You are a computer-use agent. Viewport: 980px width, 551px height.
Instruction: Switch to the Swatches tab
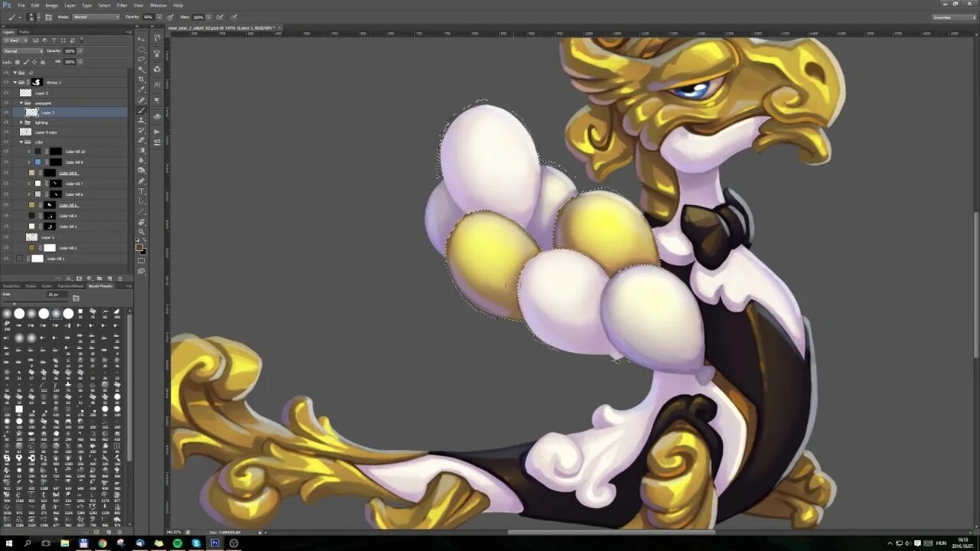(10, 286)
